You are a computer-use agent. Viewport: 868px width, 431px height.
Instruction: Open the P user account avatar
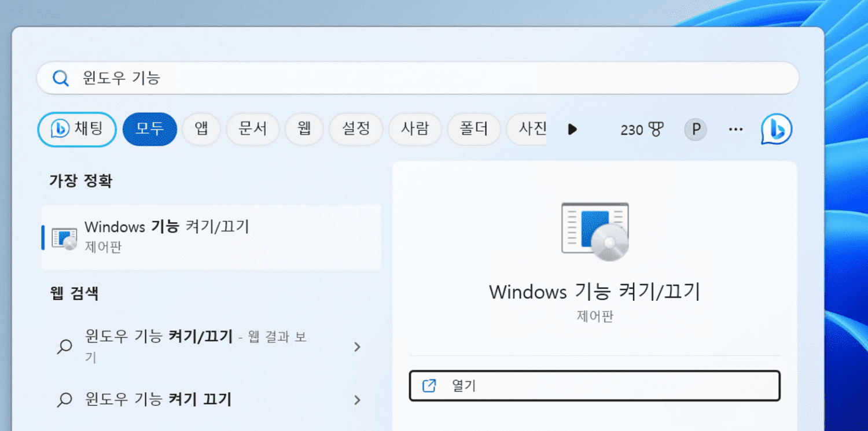pos(696,130)
